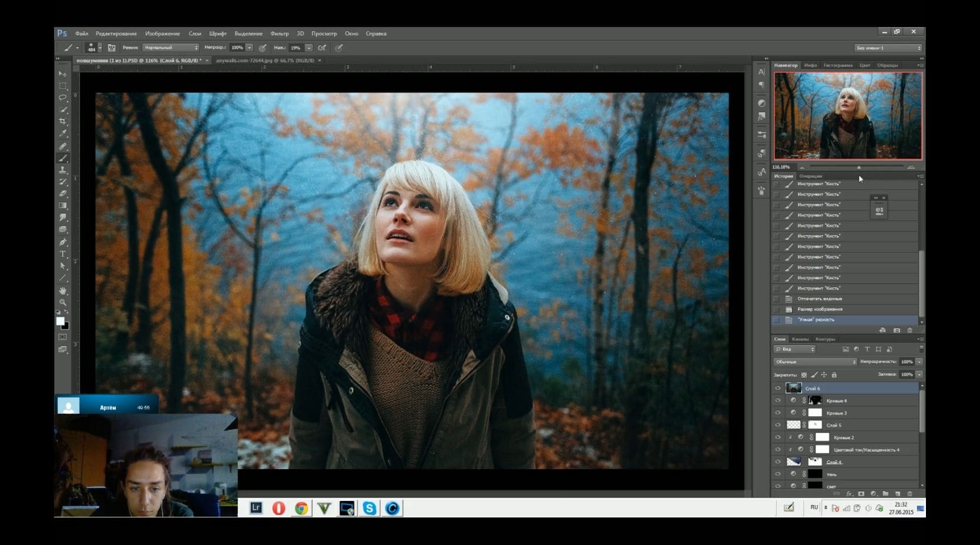Switch to the Каналы tab

[800, 339]
